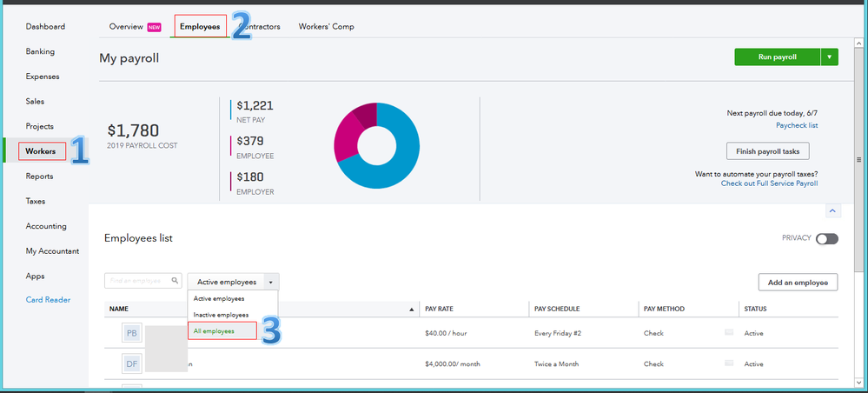Go to Taxes in sidebar
This screenshot has height=393, width=868.
click(x=36, y=201)
